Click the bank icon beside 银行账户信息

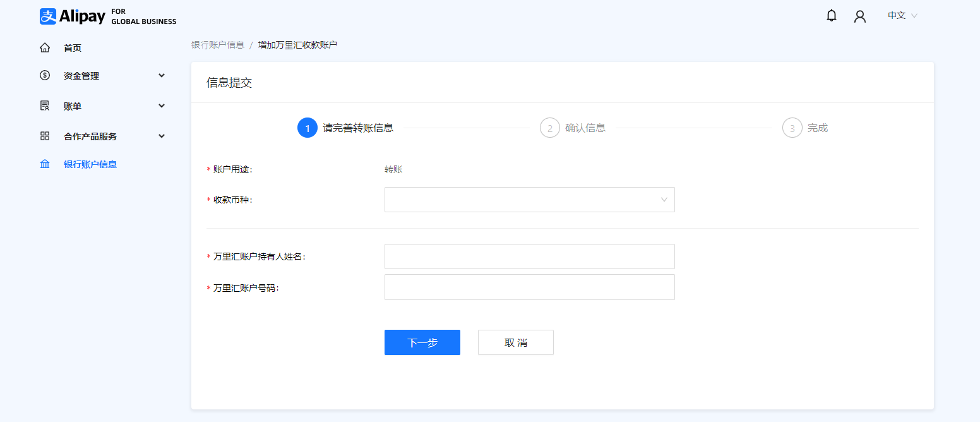tap(44, 164)
